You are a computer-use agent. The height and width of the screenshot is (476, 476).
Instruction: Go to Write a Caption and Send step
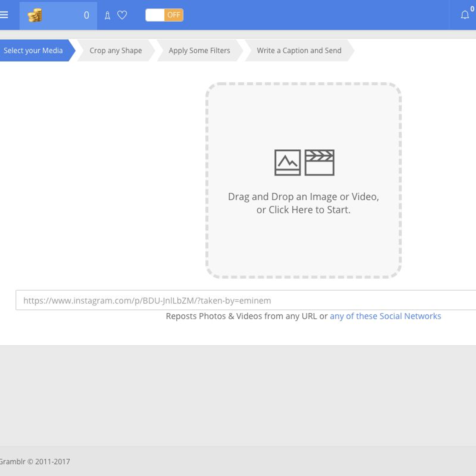click(299, 50)
